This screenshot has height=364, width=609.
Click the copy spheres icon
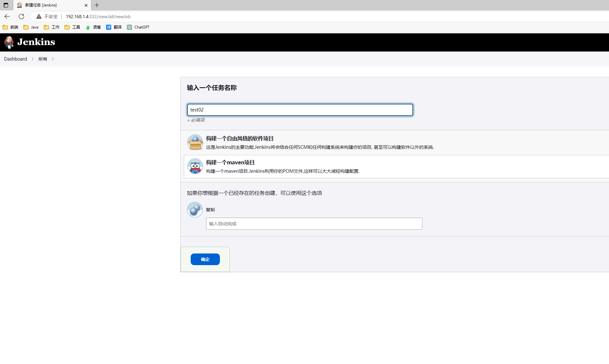click(195, 210)
